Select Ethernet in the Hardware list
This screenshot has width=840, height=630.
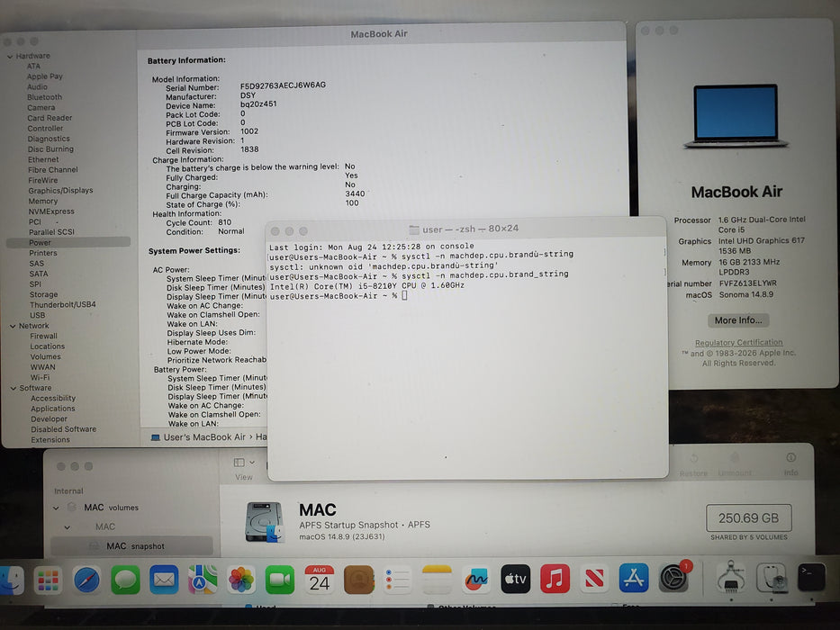coord(43,159)
